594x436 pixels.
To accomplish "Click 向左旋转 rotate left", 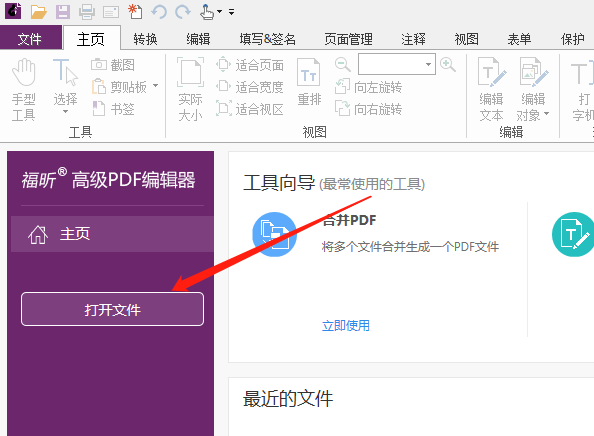I will pyautogui.click(x=368, y=87).
